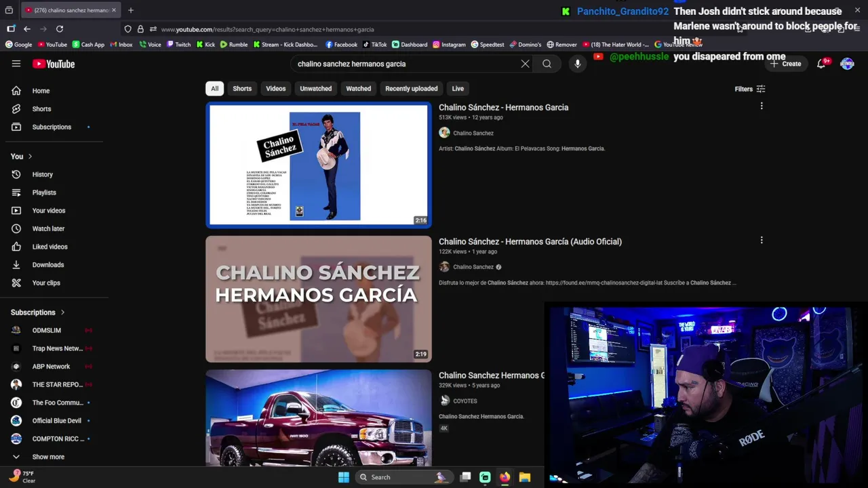The height and width of the screenshot is (488, 868).
Task: Select the Live filter chip
Action: point(458,89)
